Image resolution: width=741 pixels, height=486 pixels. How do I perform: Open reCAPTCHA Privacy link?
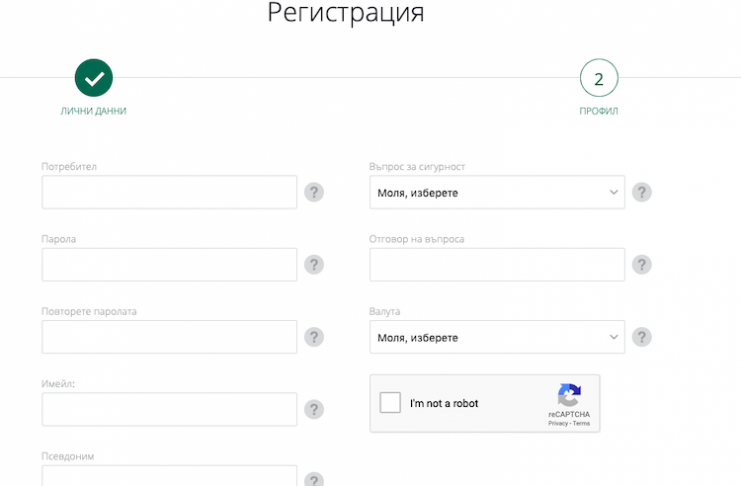pyautogui.click(x=558, y=424)
